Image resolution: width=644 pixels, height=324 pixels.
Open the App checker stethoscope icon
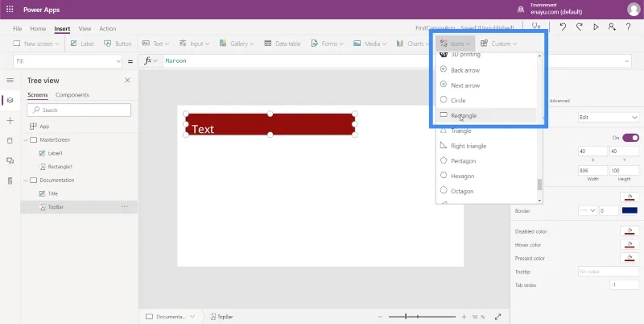pyautogui.click(x=536, y=26)
